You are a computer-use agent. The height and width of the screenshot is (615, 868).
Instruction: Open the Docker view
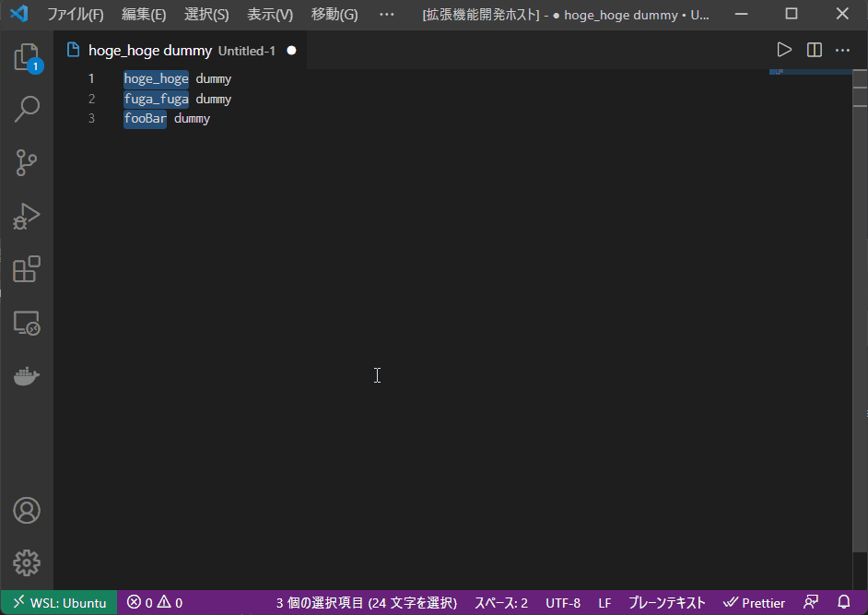[x=26, y=376]
